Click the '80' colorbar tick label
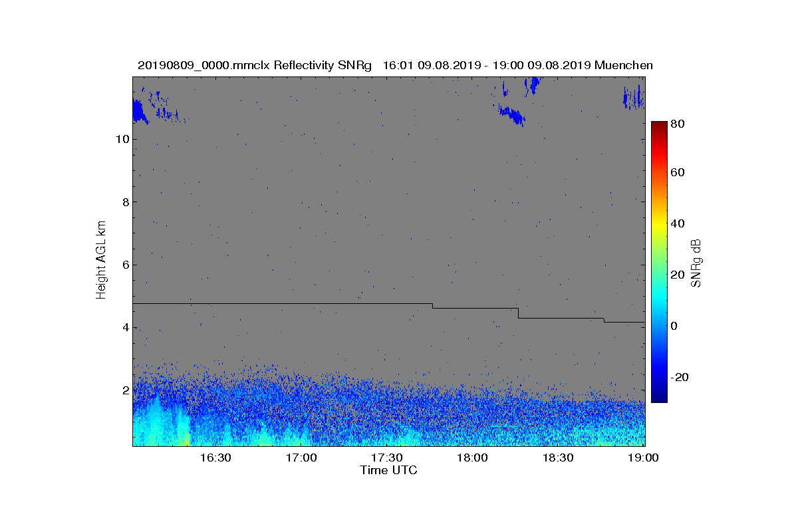 (678, 124)
